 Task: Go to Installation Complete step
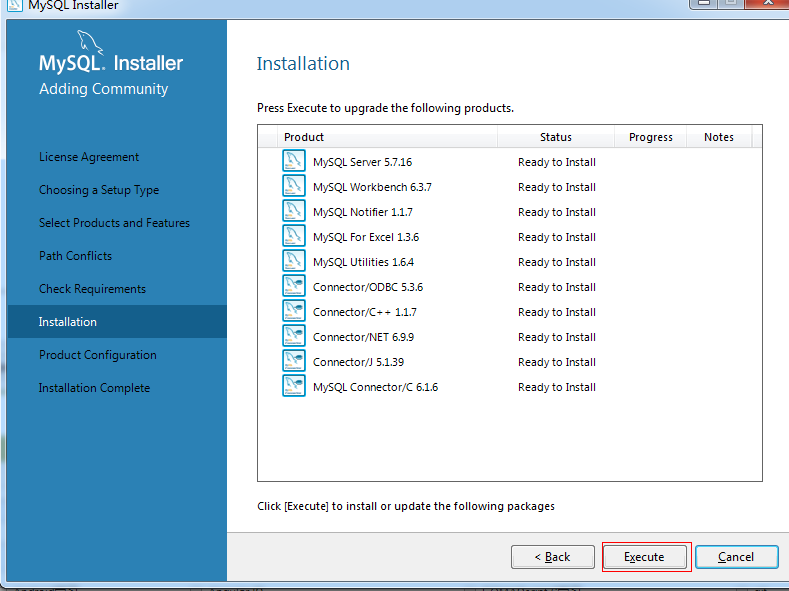coord(95,388)
